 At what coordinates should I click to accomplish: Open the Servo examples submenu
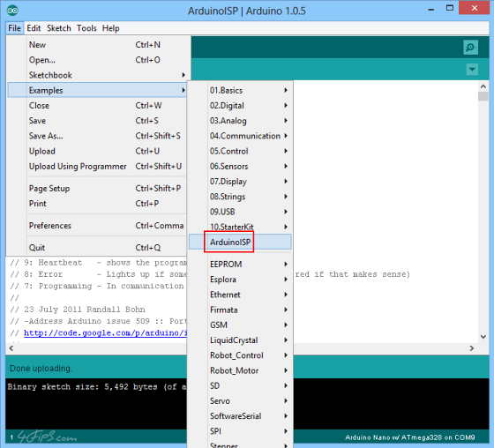pos(240,400)
